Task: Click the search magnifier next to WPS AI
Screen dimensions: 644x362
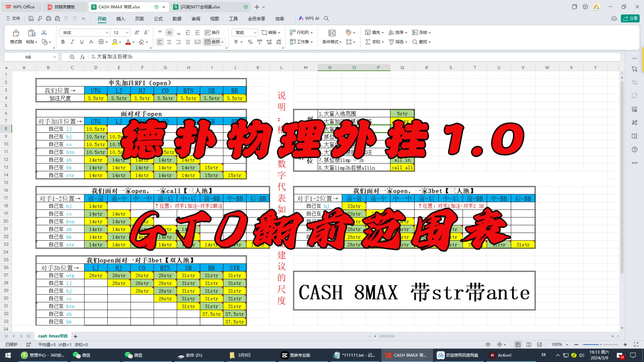Action: point(326,18)
